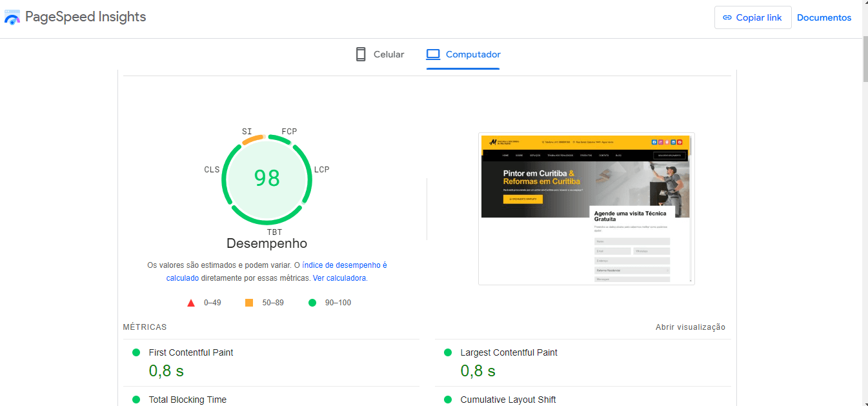
Task: Click the green dot beside Total Blocking Time
Action: (136, 399)
